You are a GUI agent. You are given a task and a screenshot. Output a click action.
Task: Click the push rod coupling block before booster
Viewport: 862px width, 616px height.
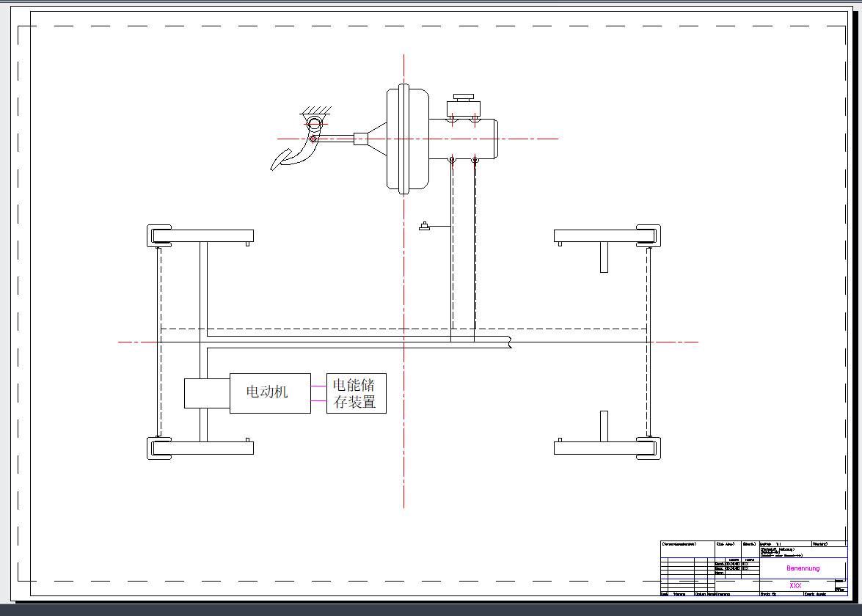[360, 139]
